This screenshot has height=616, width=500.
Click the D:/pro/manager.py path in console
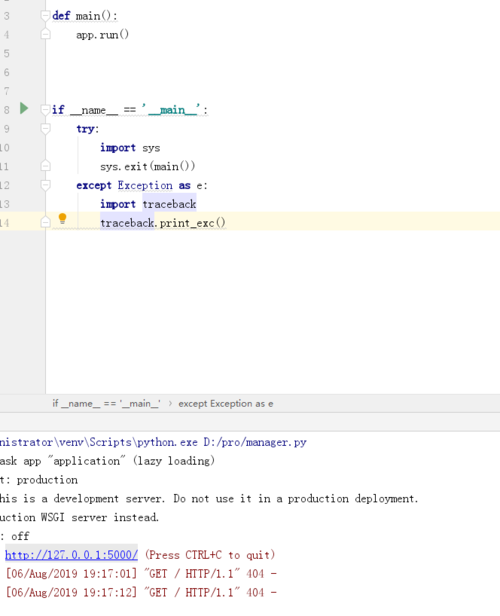255,442
